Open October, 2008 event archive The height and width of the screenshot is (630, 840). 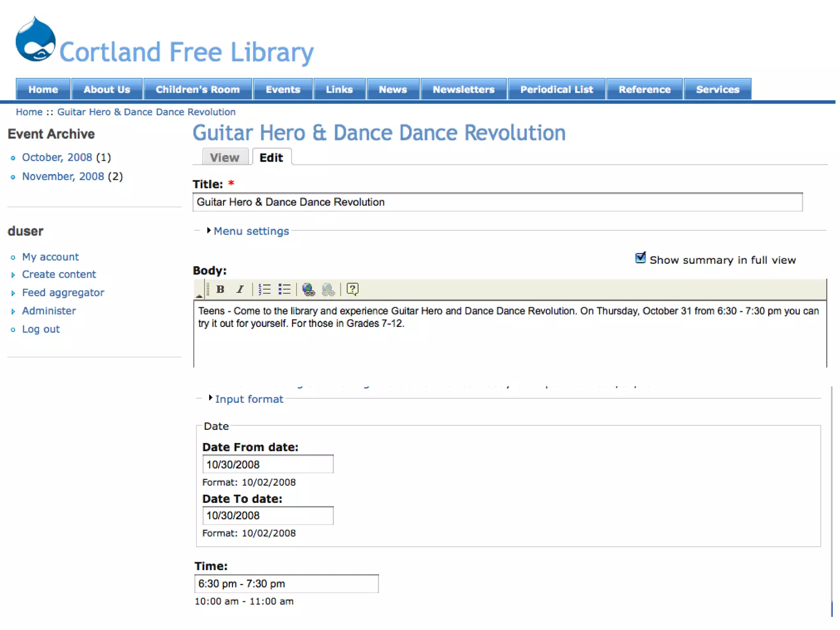click(57, 157)
